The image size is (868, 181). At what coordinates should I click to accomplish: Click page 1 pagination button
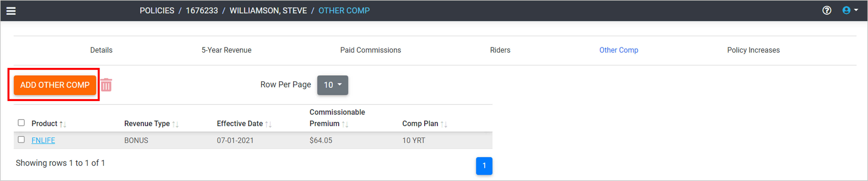point(484,166)
